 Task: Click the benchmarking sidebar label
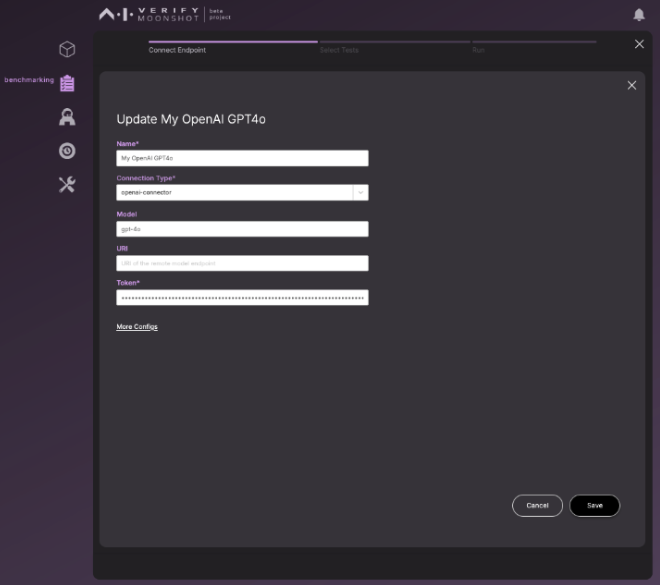[x=29, y=80]
